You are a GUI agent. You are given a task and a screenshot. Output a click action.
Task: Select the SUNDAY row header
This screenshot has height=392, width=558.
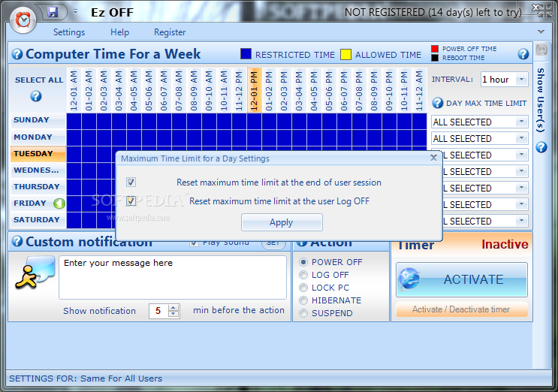pyautogui.click(x=38, y=120)
